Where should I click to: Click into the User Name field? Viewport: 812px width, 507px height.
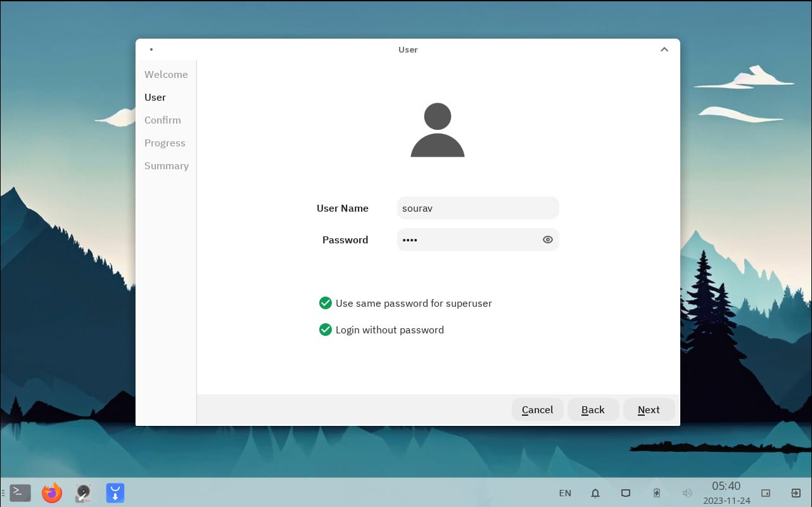coord(478,208)
